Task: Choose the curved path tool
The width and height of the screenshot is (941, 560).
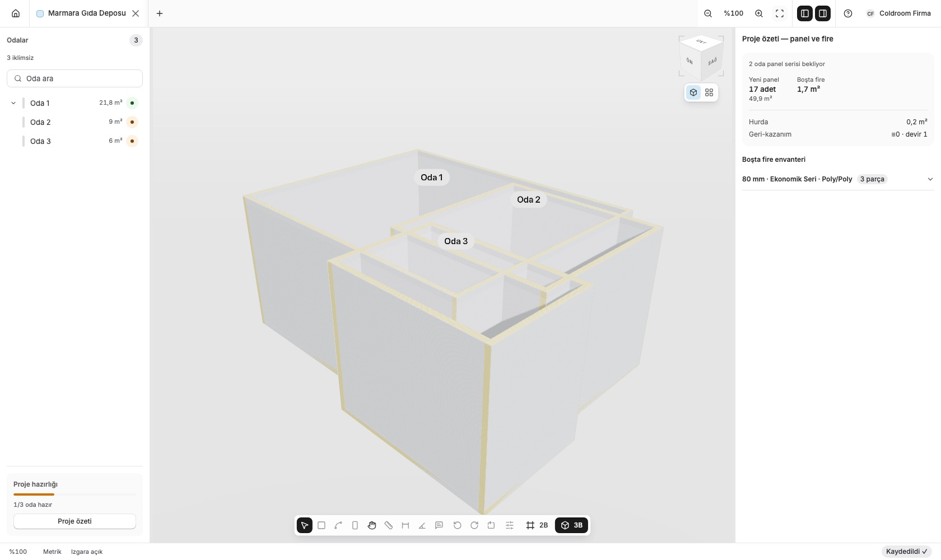Action: click(x=338, y=525)
